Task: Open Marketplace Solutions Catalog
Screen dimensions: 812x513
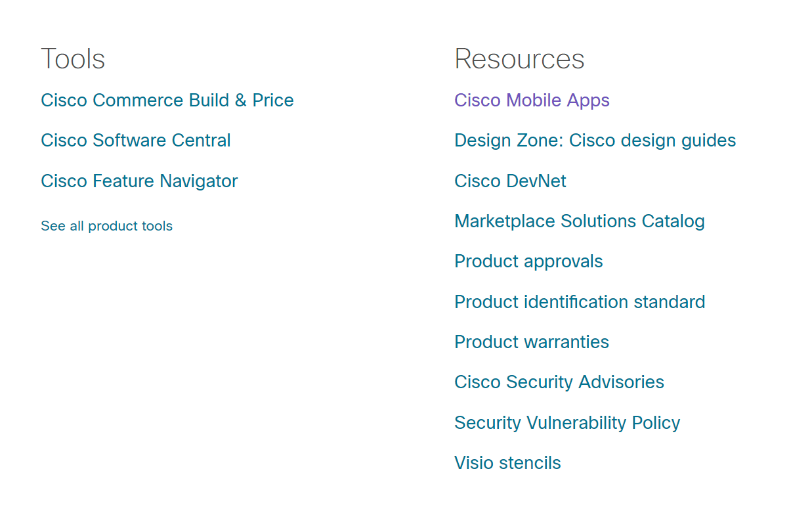Action: [x=580, y=221]
